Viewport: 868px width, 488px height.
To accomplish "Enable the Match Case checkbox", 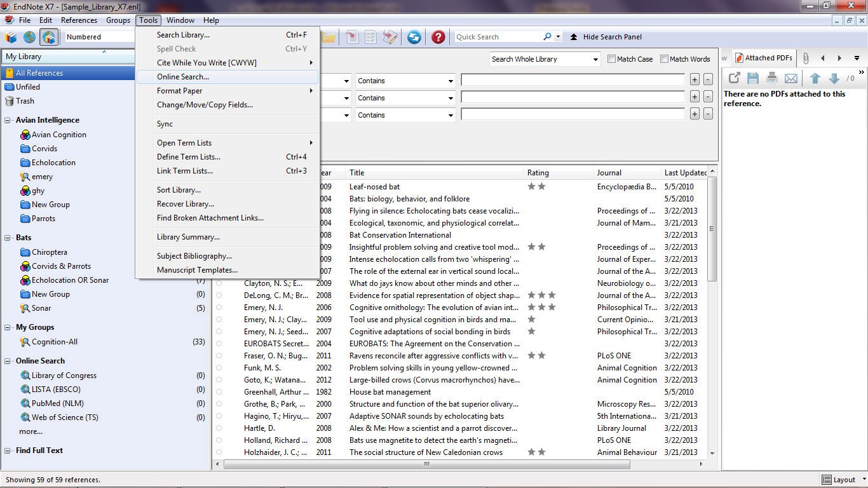I will pos(611,59).
